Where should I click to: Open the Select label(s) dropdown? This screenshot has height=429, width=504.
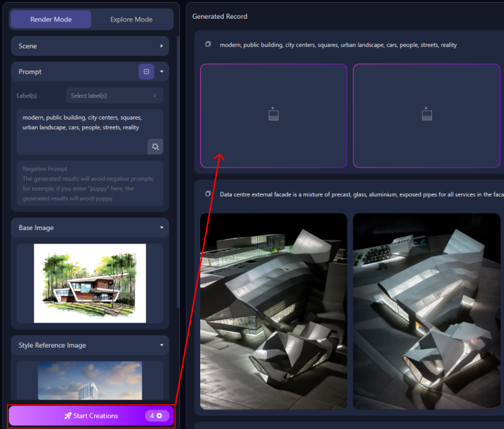click(114, 95)
